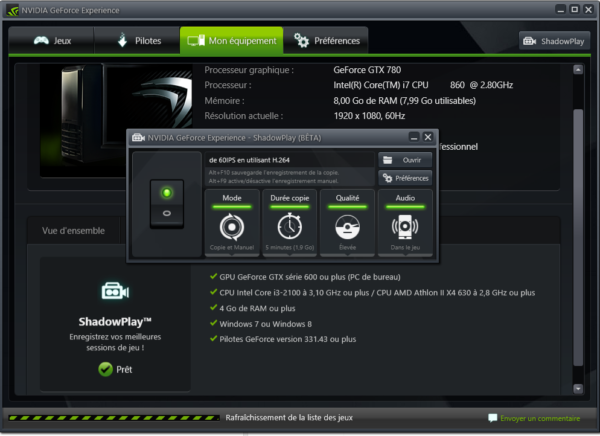Open the main Préférences tab
The width and height of the screenshot is (600, 436).
326,41
